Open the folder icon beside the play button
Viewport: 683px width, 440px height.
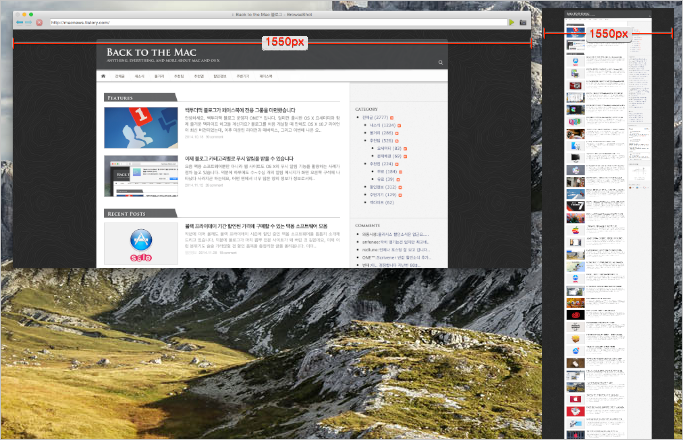pos(523,22)
